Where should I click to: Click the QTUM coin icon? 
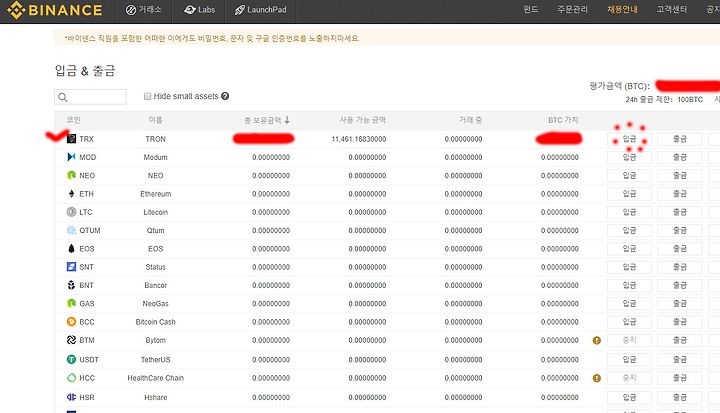click(71, 230)
